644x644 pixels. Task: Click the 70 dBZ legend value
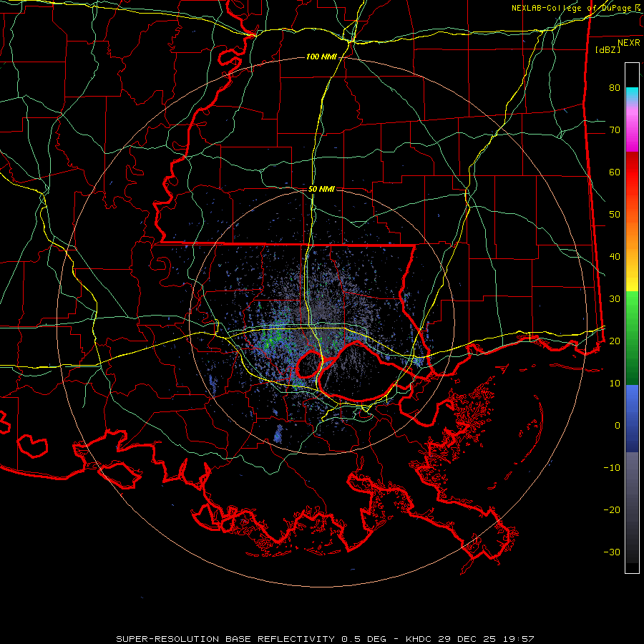click(615, 130)
